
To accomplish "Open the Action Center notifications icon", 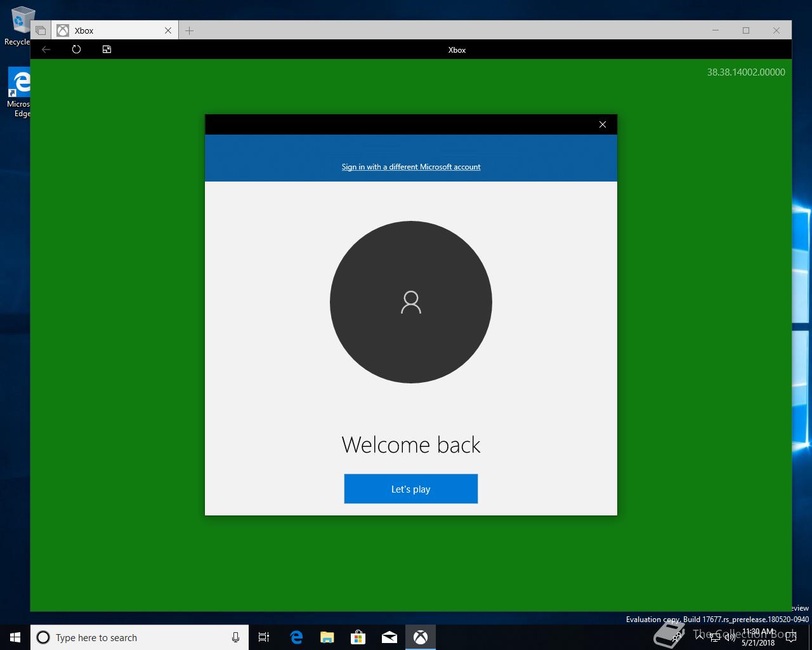I will 790,637.
